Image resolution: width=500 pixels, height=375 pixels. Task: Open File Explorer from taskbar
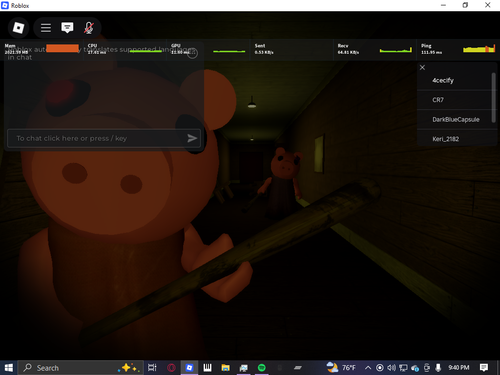pos(226,368)
